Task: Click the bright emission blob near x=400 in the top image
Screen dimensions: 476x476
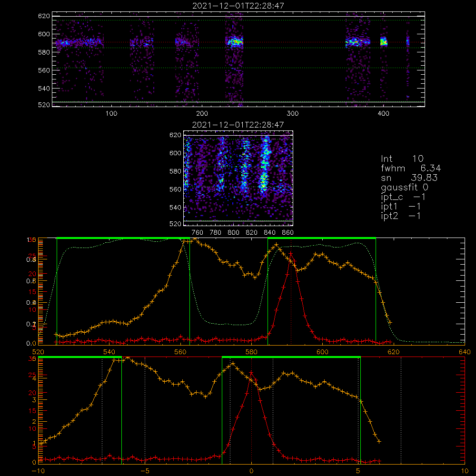Action: pos(384,41)
